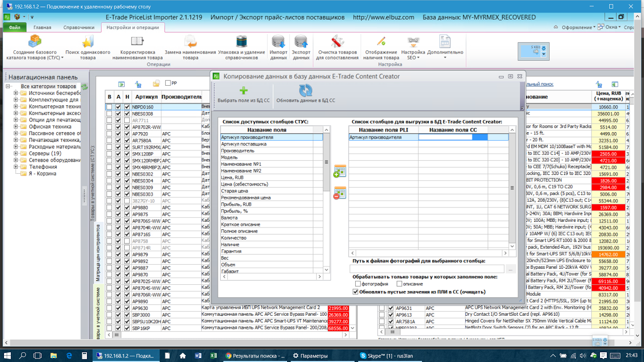This screenshot has width=644, height=362.
Task: Expand Источники бесперебойного tree node
Action: 15,93
